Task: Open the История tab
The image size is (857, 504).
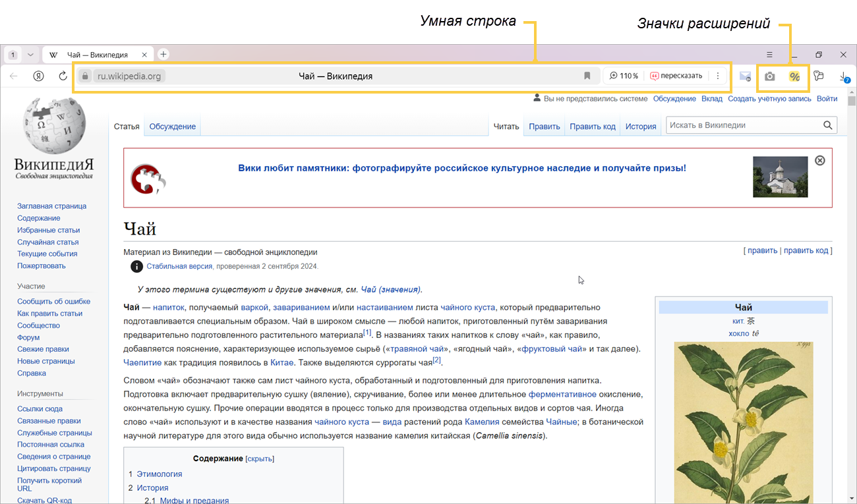Action: click(x=640, y=126)
